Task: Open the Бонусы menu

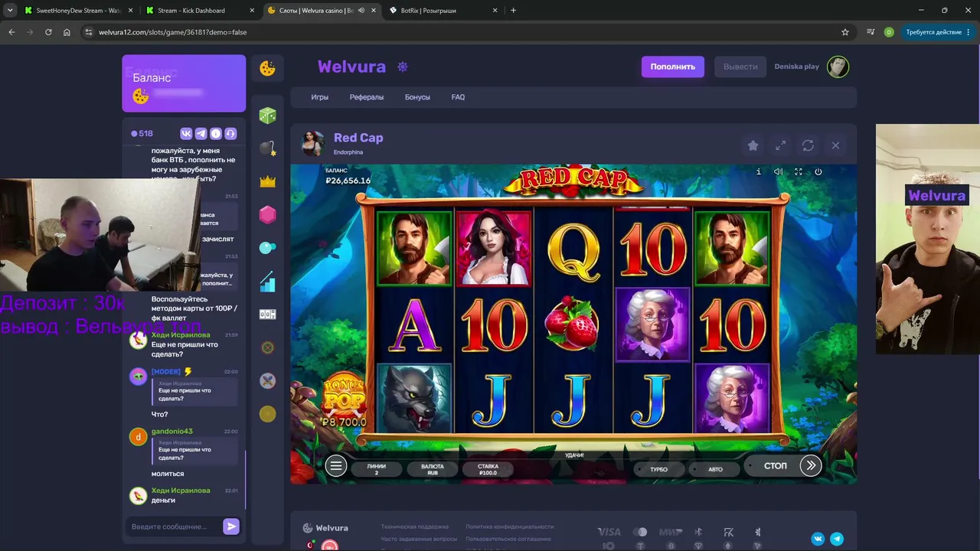Action: 417,97
